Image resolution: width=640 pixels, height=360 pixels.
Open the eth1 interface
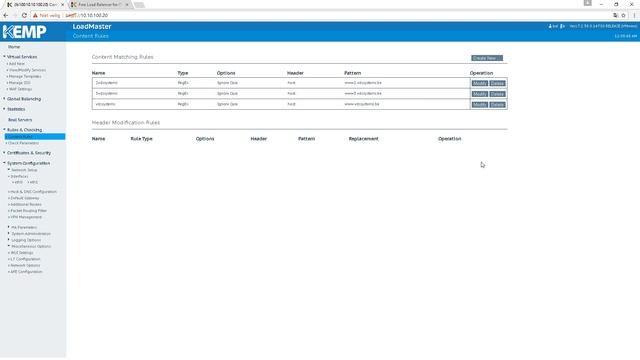pos(33,182)
